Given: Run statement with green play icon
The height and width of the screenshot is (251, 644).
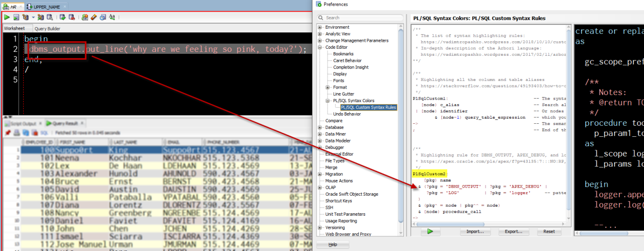Looking at the screenshot, I should coord(7,17).
